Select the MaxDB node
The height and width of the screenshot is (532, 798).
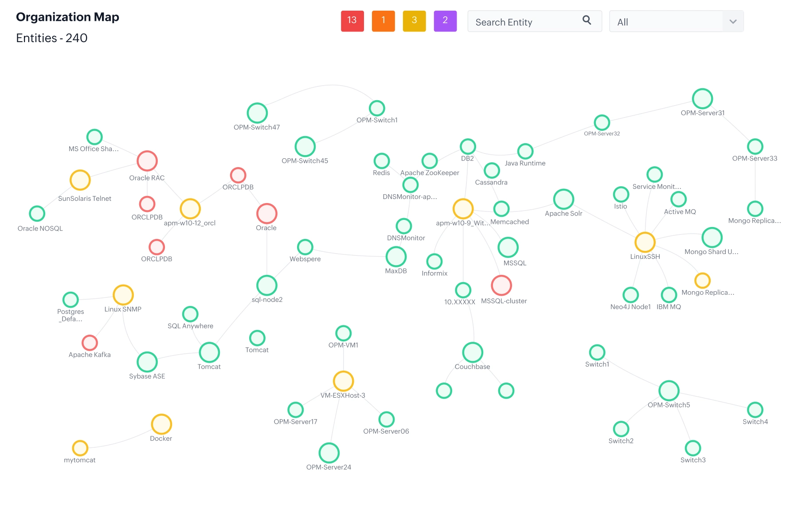pos(396,257)
